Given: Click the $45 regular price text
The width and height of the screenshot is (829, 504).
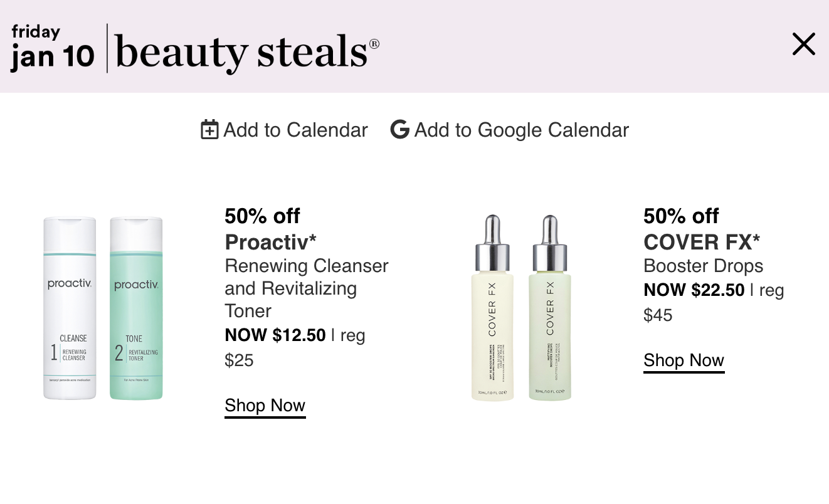Looking at the screenshot, I should pos(658,315).
